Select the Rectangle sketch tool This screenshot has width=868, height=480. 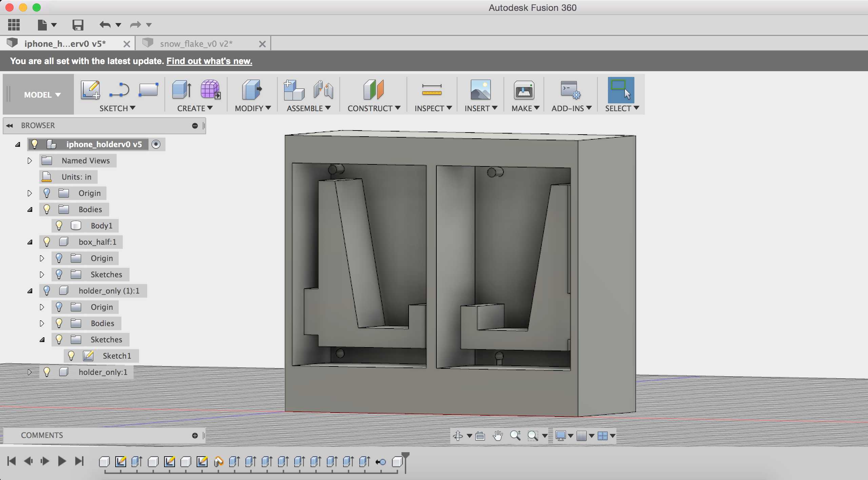149,90
